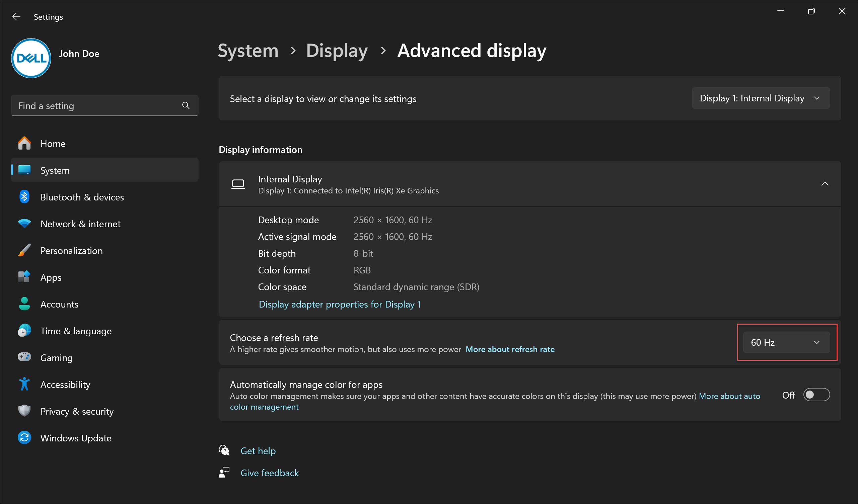Click Display adapter properties for Display 1
The height and width of the screenshot is (504, 858).
[339, 304]
